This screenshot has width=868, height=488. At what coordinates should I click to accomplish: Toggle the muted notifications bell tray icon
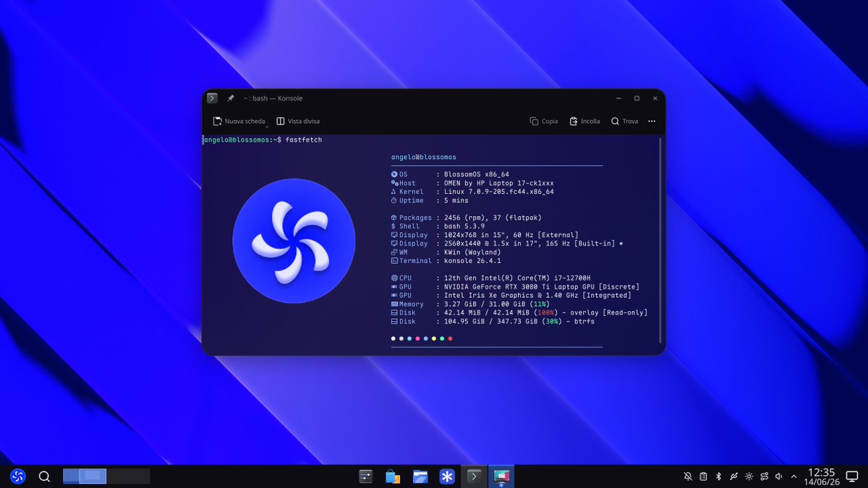(x=688, y=476)
